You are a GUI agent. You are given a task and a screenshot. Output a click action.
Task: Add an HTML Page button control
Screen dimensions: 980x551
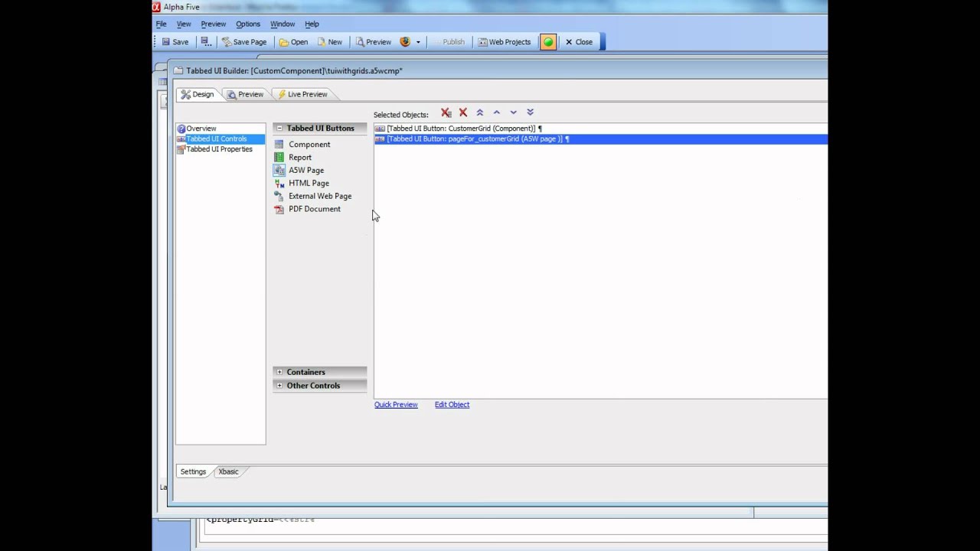pos(302,184)
